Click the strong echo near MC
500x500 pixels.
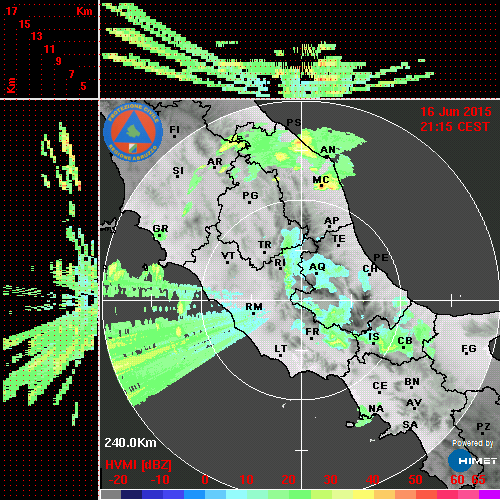pos(322,186)
